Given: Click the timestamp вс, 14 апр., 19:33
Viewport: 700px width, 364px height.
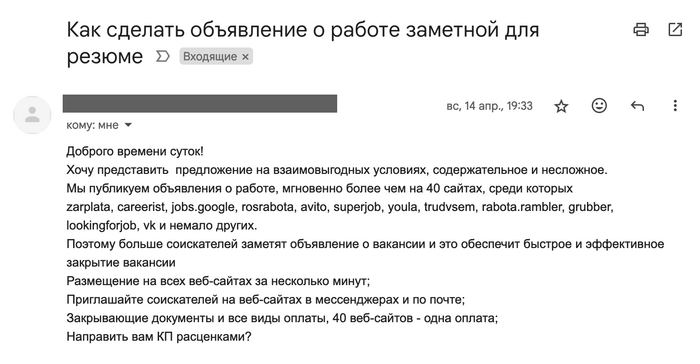Looking at the screenshot, I should 489,106.
